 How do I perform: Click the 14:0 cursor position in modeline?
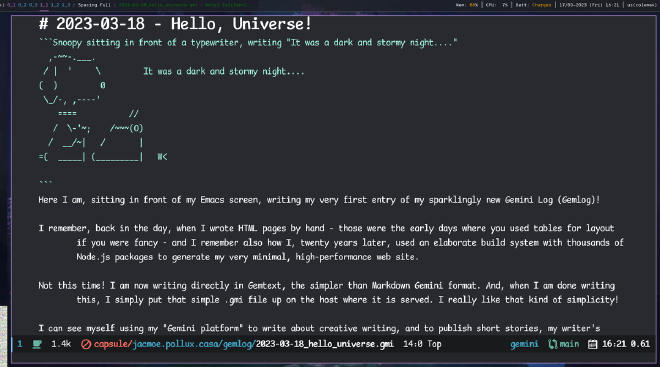[413, 344]
